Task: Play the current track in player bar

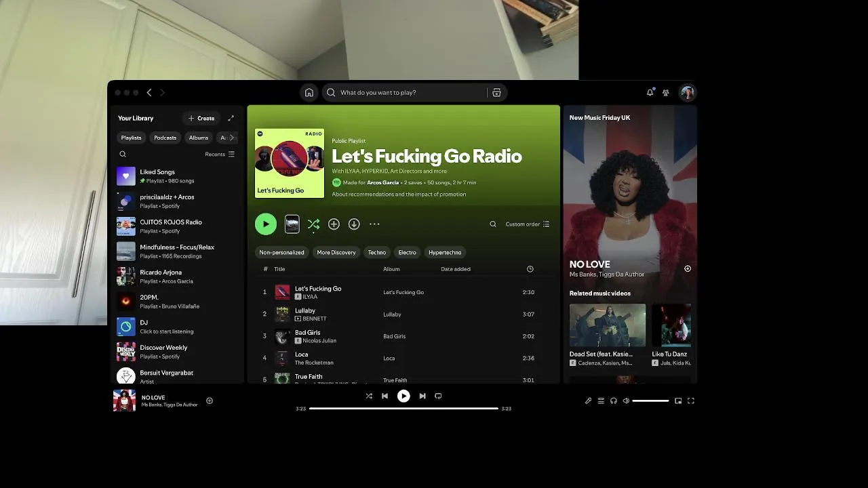Action: [x=403, y=396]
